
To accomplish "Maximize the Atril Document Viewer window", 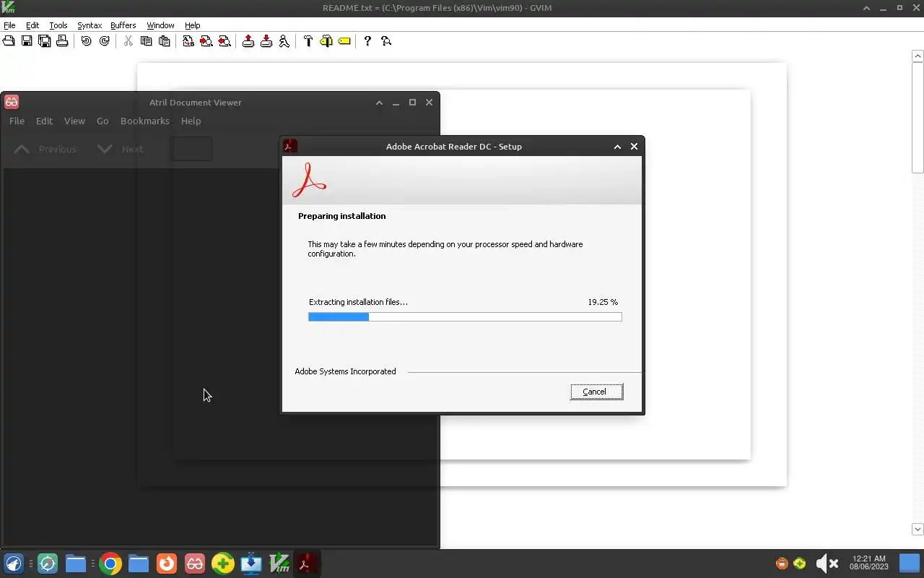I will pos(412,103).
